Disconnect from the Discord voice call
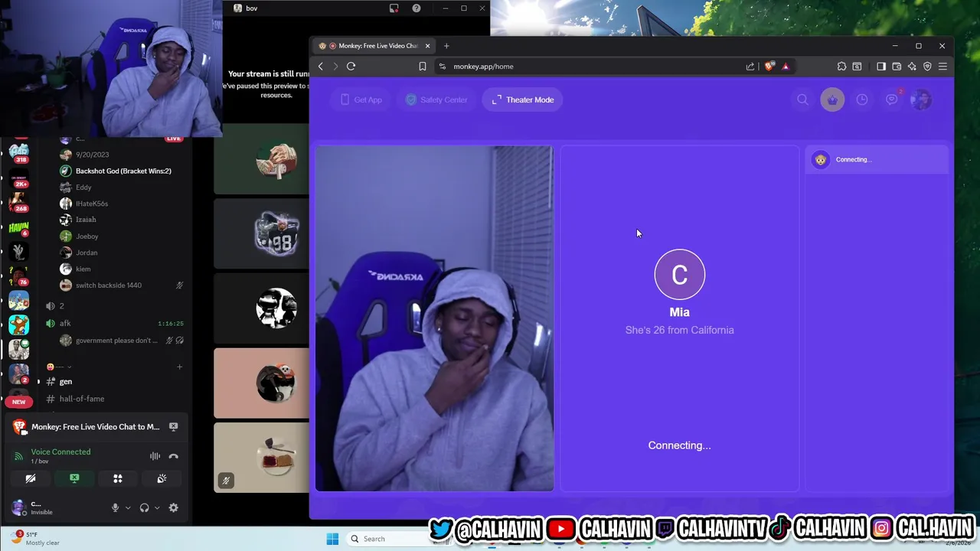Viewport: 980px width, 551px height. [x=174, y=456]
